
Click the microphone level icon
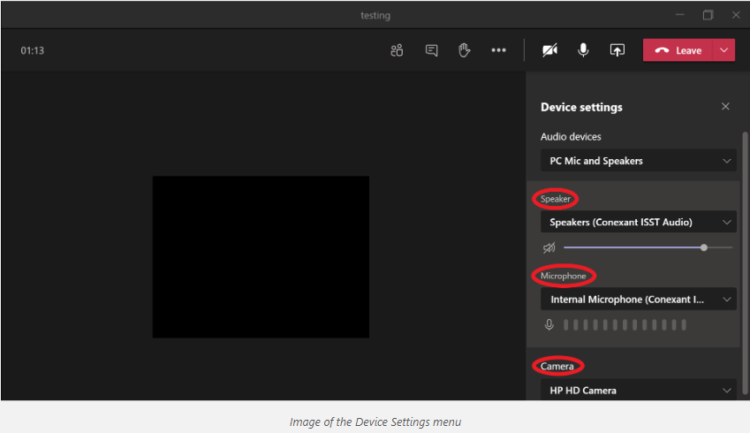pyautogui.click(x=549, y=325)
